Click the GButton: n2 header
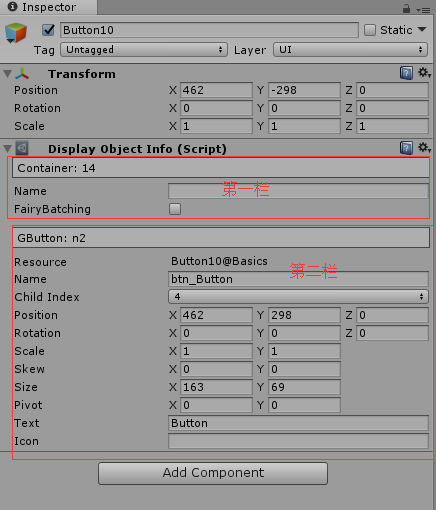Viewport: 436px width, 510px height. [221, 238]
